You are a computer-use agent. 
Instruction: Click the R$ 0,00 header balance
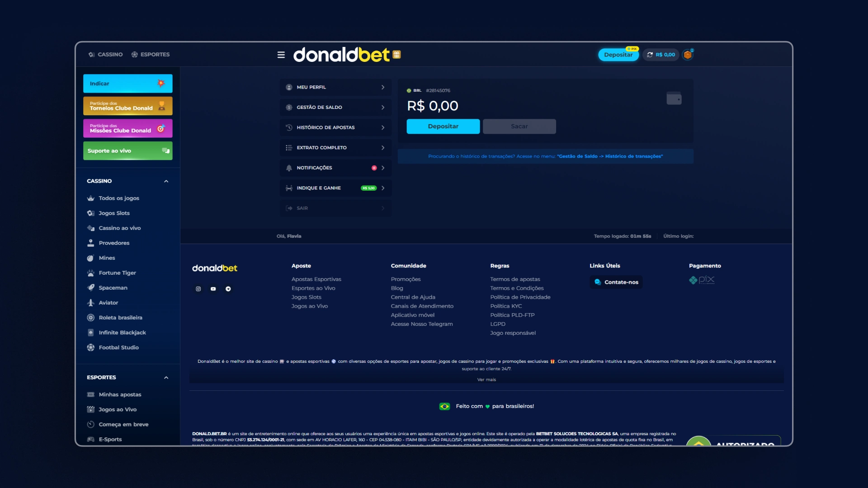[665, 55]
